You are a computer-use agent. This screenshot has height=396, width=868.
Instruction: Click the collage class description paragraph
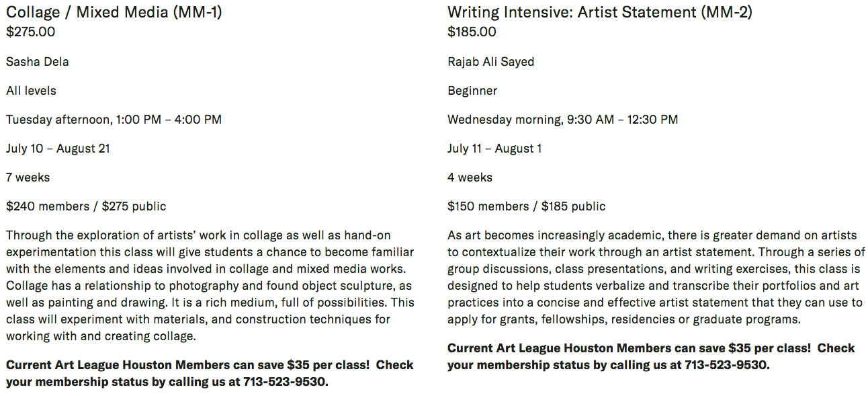point(210,286)
